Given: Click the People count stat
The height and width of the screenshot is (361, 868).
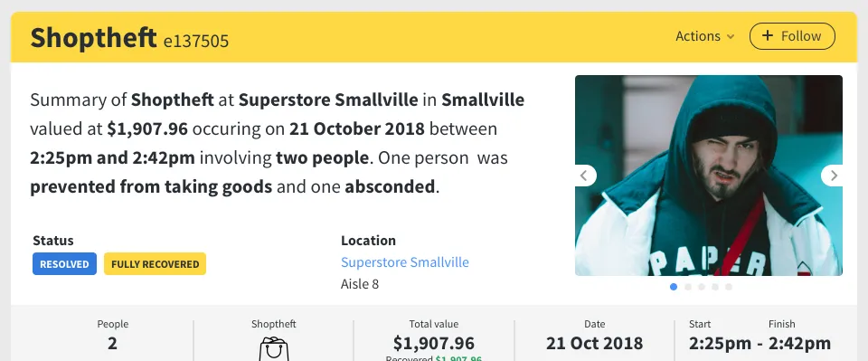Looking at the screenshot, I should (x=112, y=343).
